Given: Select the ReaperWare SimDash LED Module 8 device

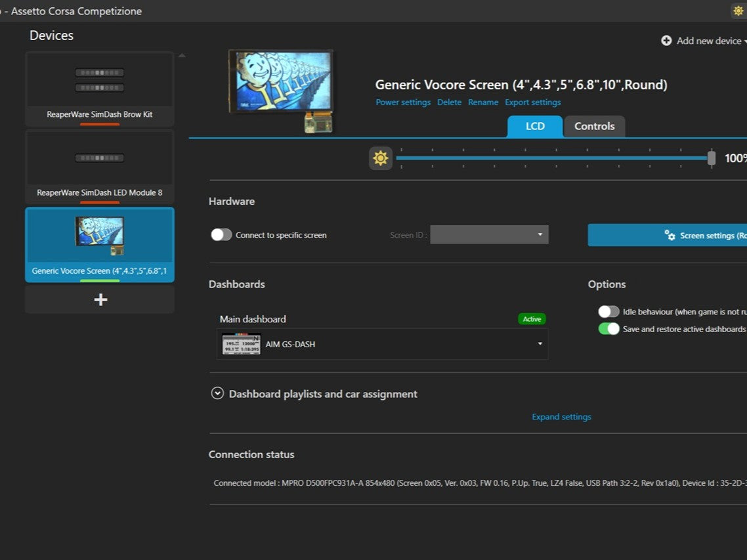Looking at the screenshot, I should pyautogui.click(x=100, y=167).
